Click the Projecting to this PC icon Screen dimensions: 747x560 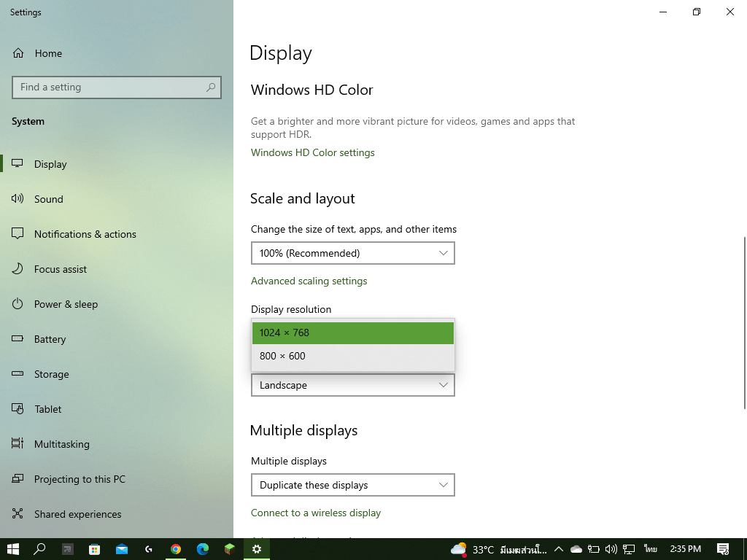tap(18, 478)
